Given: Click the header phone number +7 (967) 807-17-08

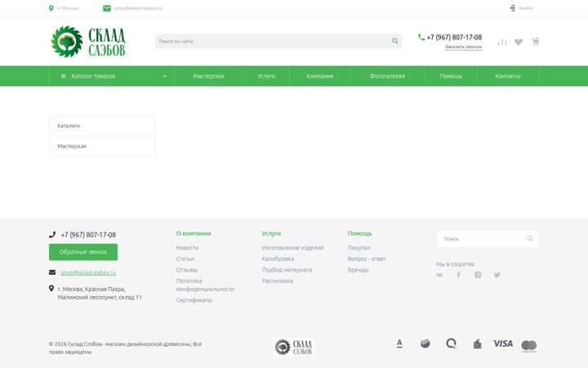Looking at the screenshot, I should (454, 37).
